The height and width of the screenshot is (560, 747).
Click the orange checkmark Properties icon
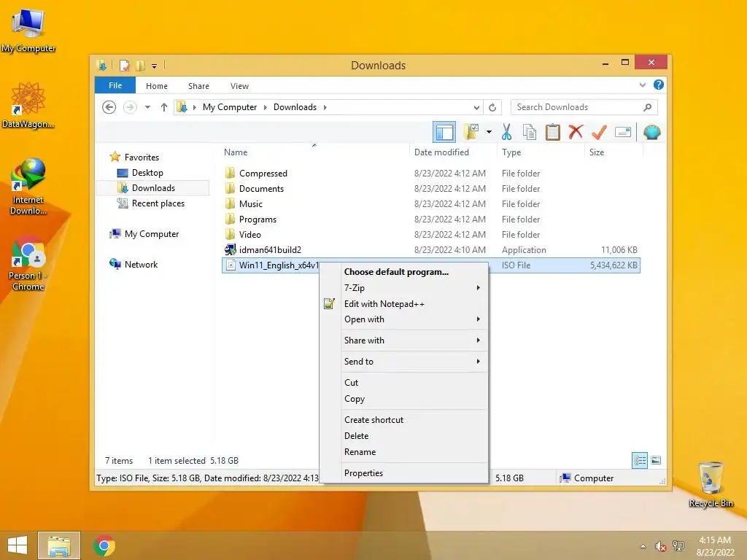tap(599, 132)
